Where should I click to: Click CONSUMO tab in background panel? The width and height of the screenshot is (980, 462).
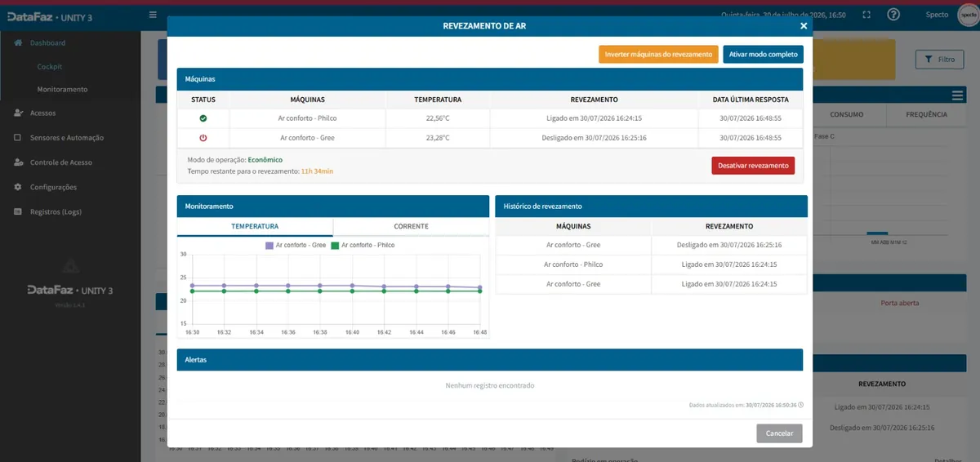point(846,114)
